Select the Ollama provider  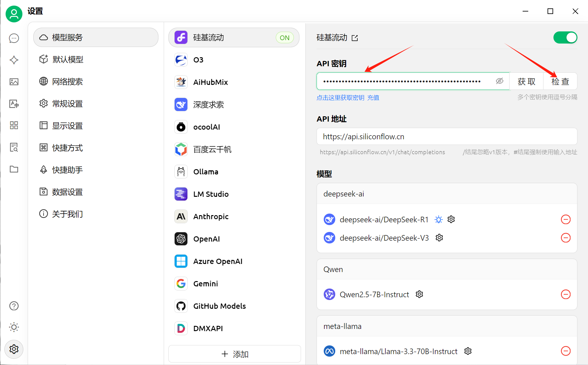(x=234, y=172)
